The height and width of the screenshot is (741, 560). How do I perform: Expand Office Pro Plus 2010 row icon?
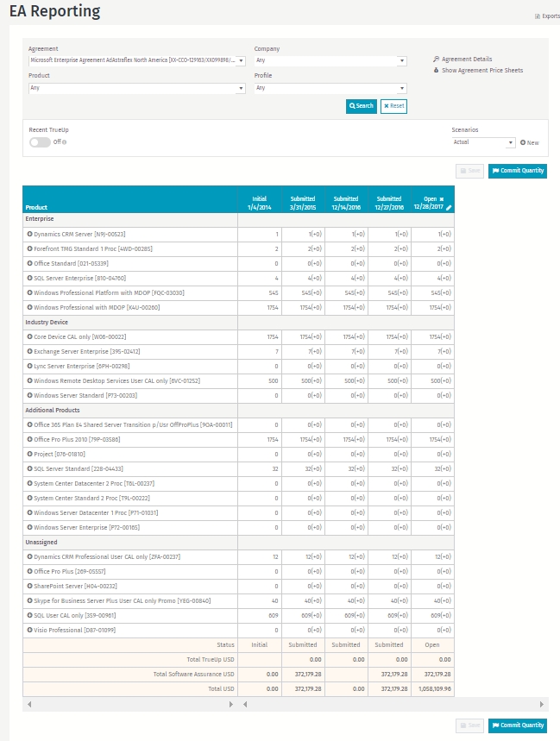point(30,439)
